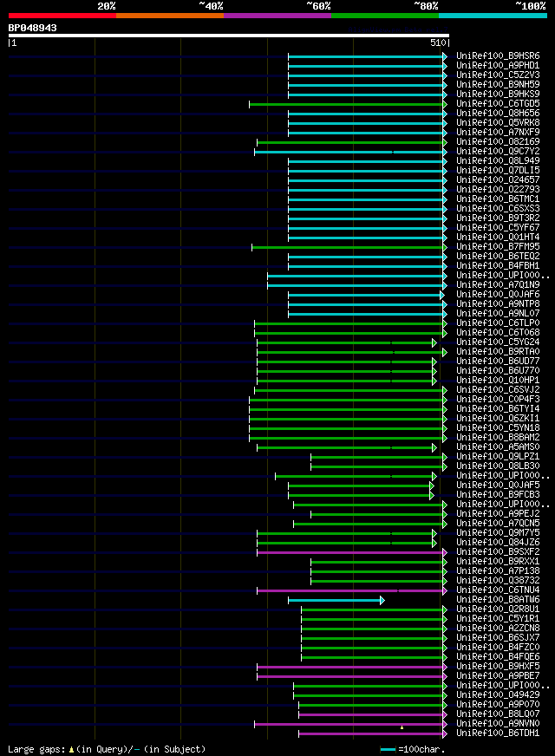This screenshot has width=555, height=756.
Task: Select UniRef100_B9HXF5 entry
Action: (x=498, y=667)
